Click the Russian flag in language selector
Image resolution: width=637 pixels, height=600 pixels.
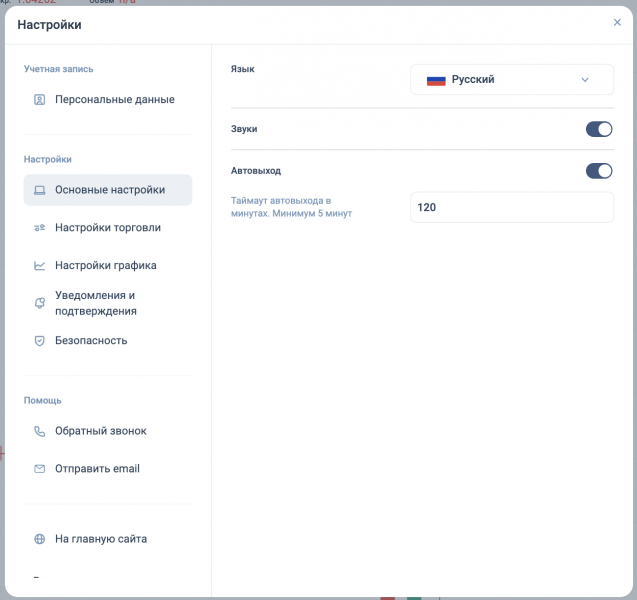click(436, 81)
